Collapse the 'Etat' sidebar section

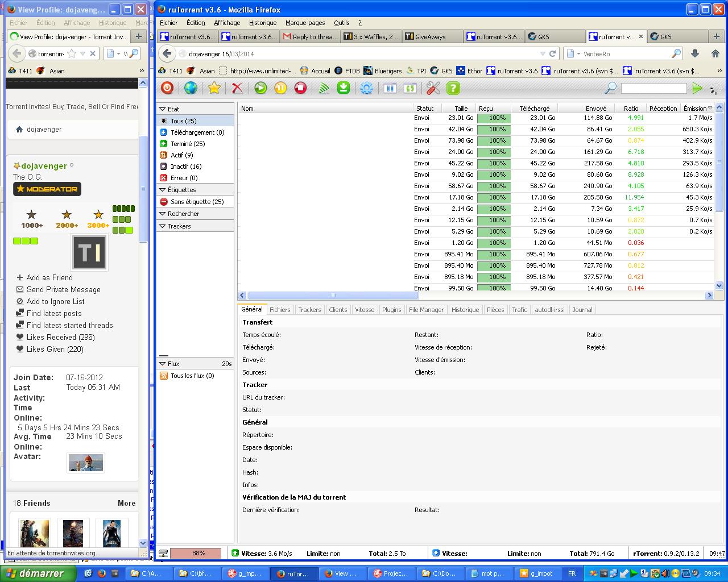click(x=195, y=109)
